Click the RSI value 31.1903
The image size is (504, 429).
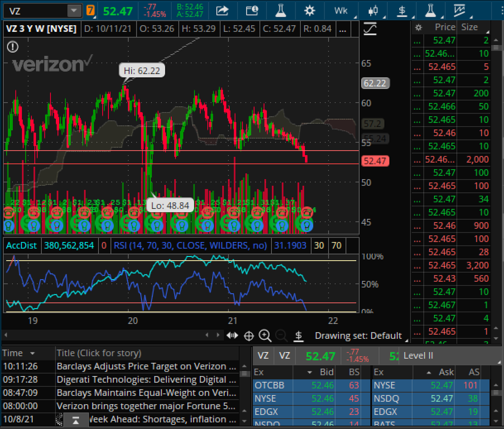[290, 246]
